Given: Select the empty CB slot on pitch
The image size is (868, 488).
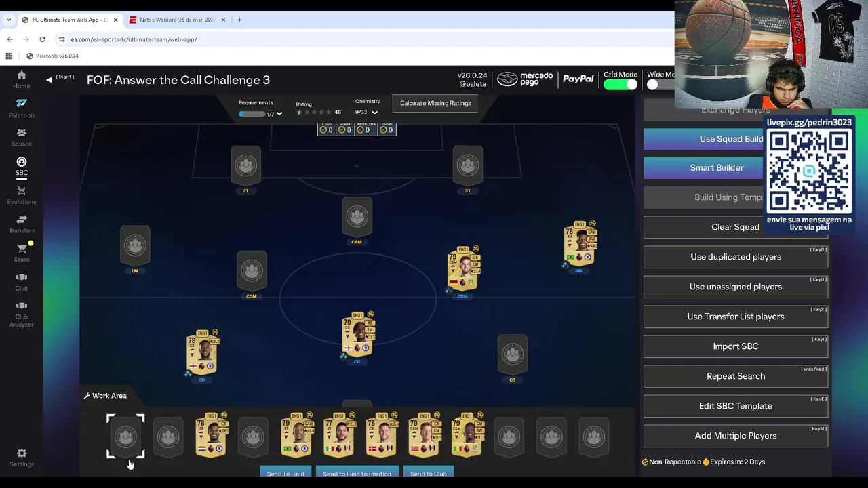Looking at the screenshot, I should 512,354.
